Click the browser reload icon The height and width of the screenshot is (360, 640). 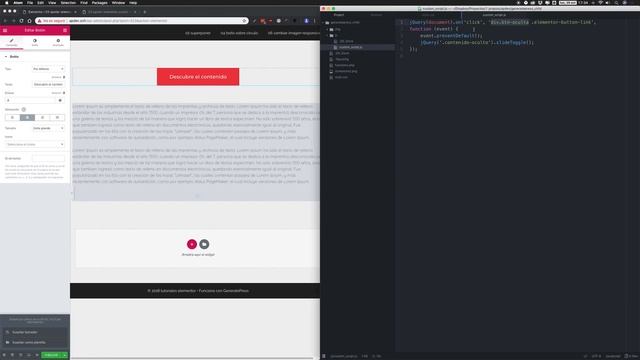coord(21,20)
